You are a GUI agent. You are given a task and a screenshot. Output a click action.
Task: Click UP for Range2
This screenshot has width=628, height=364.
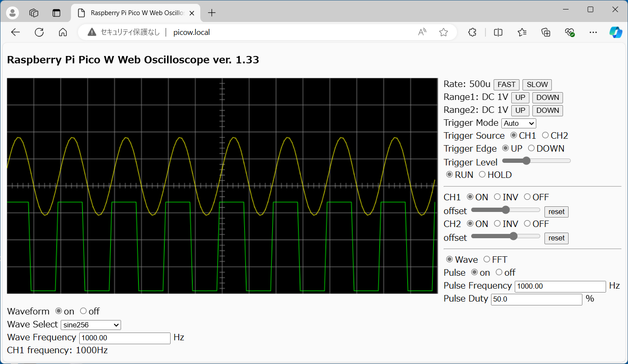(x=520, y=111)
